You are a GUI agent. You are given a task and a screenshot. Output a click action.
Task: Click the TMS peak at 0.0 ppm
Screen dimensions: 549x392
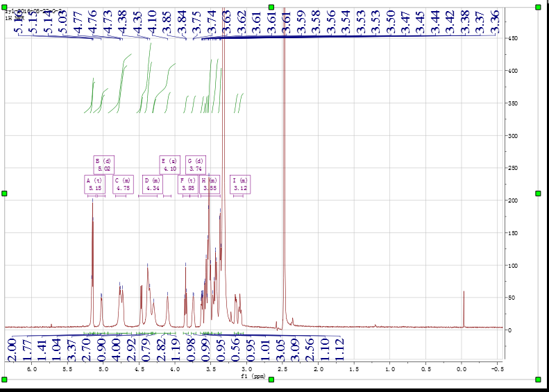pos(464,309)
